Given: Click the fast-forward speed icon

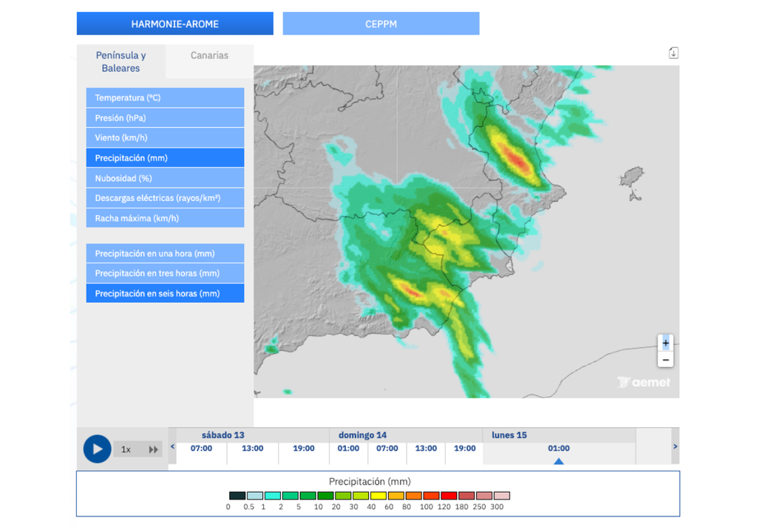Looking at the screenshot, I should click(154, 449).
